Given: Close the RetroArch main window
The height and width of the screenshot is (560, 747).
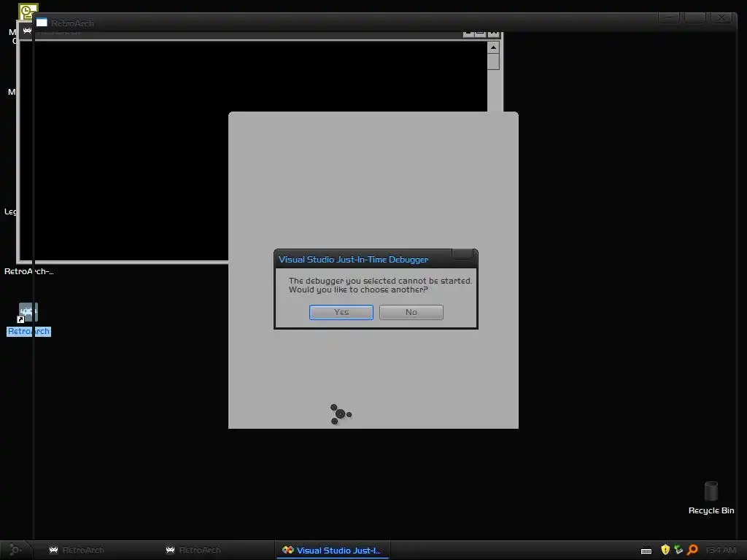Looking at the screenshot, I should point(721,17).
